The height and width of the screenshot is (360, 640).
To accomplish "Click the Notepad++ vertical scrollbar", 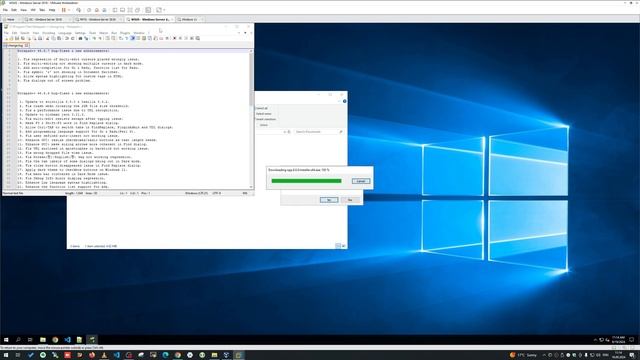I will point(251,118).
